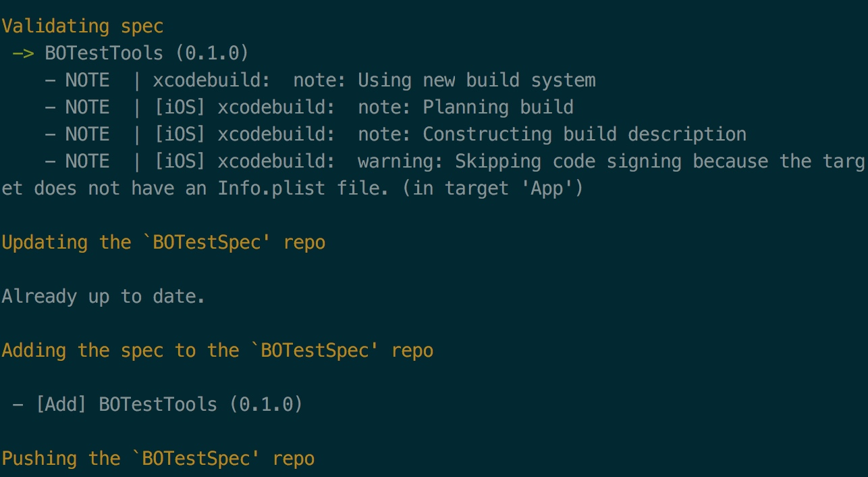The image size is (868, 477).
Task: Click the dash bullet before '[Add]'
Action: 18,405
